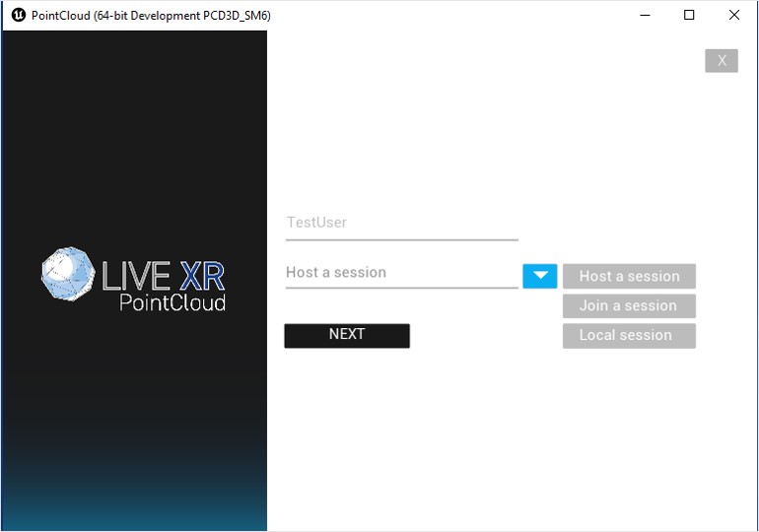Click the white "LIVE" word in logo
This screenshot has width=759, height=532.
pyautogui.click(x=137, y=275)
